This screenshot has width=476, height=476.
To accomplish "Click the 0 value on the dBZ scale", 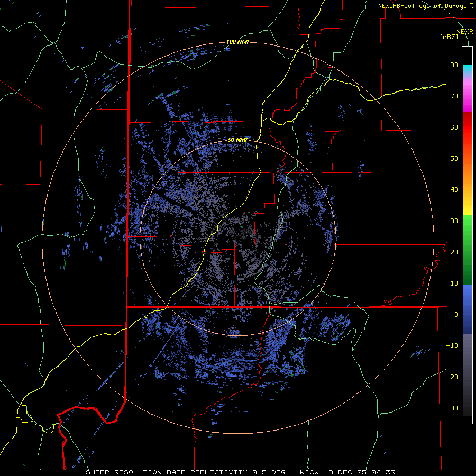I will point(456,315).
